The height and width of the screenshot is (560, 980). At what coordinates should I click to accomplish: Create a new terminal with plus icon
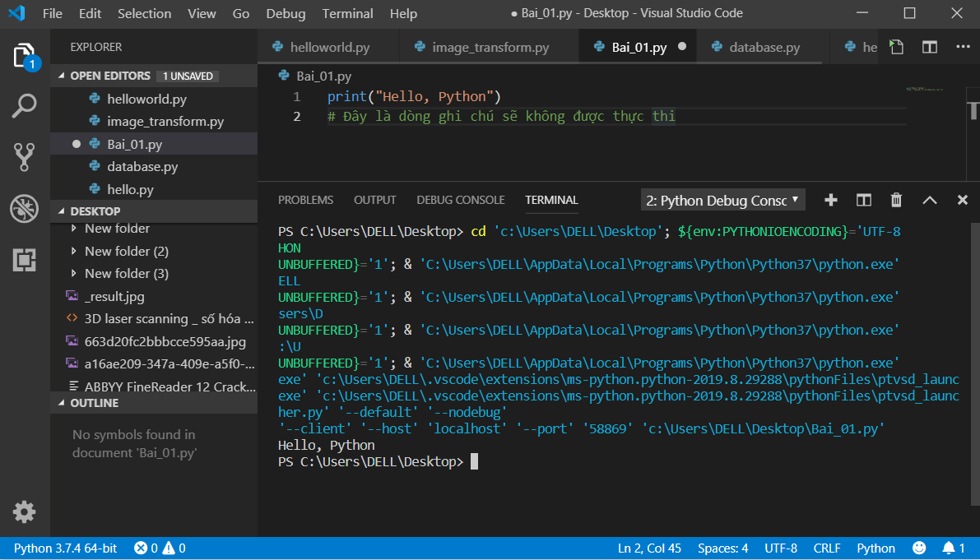831,200
